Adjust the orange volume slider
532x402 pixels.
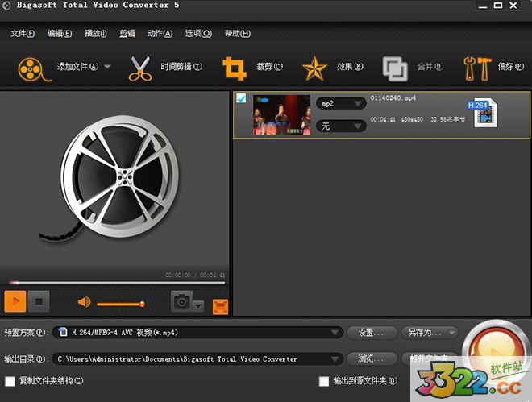point(121,304)
